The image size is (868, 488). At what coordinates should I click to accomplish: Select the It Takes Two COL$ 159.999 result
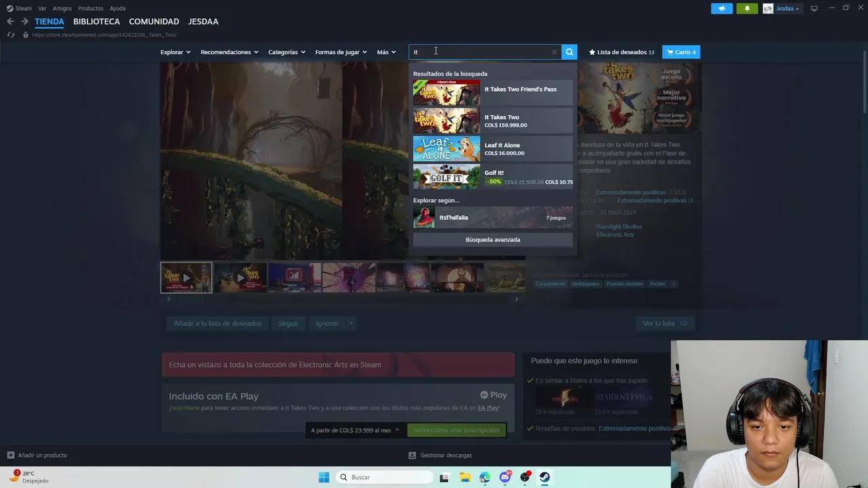pyautogui.click(x=493, y=121)
